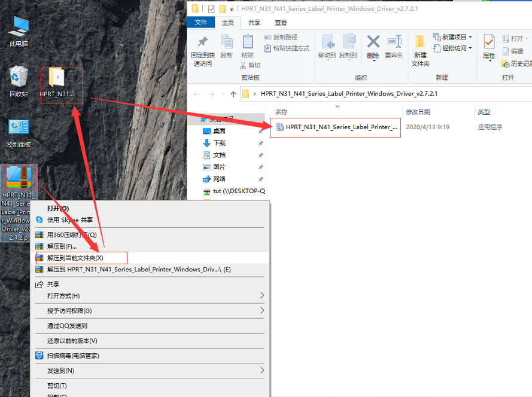This screenshot has height=397, width=532.
Task: Click the Copy icon in ribbon
Action: [226, 41]
